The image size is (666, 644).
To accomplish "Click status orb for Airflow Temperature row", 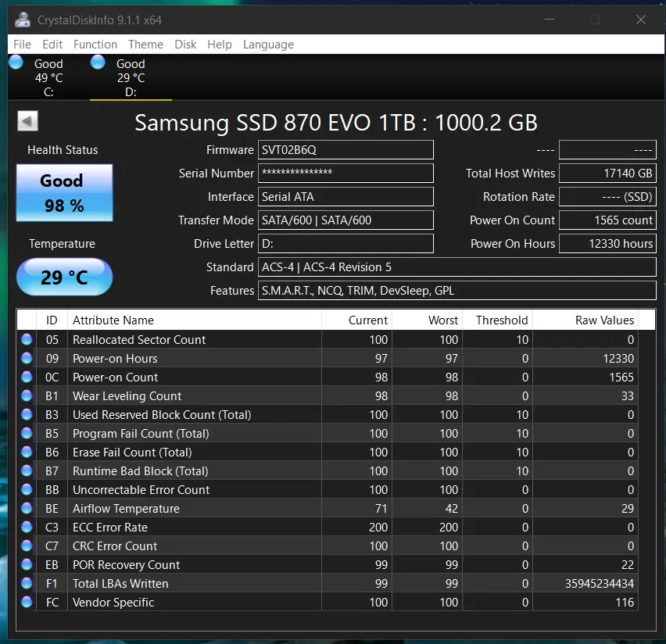I will [27, 508].
